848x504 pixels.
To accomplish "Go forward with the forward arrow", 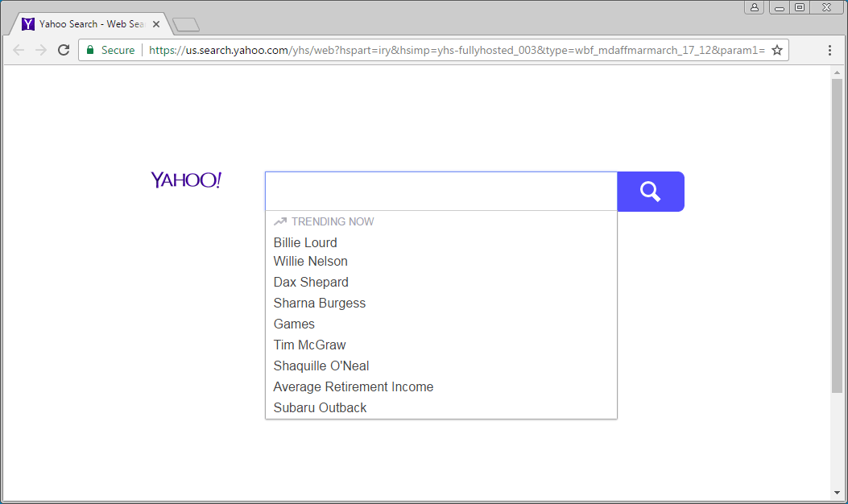I will click(41, 50).
